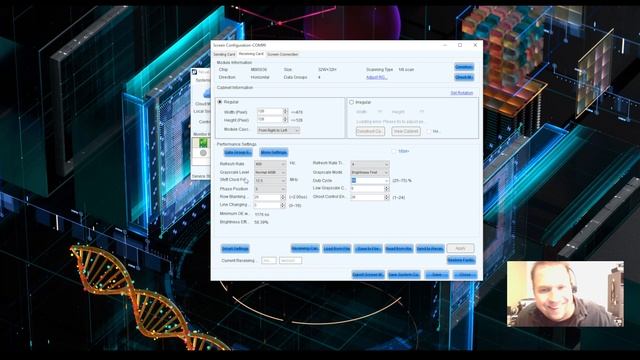Screen dimensions: 640x360
Task: Toggle the checkbox beside View Cabinet
Action: point(429,131)
